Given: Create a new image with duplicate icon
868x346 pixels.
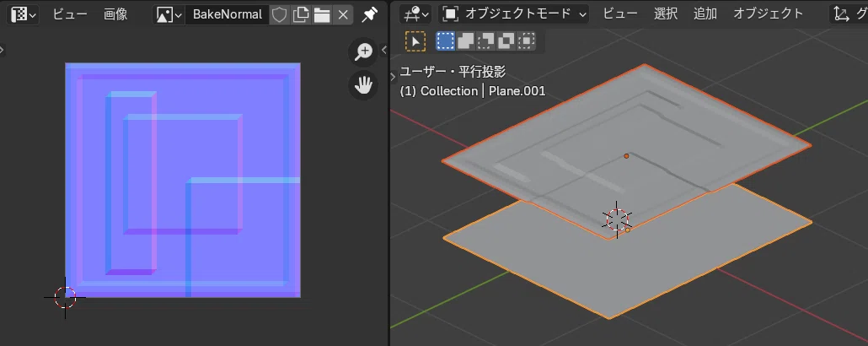Looking at the screenshot, I should pyautogui.click(x=301, y=14).
